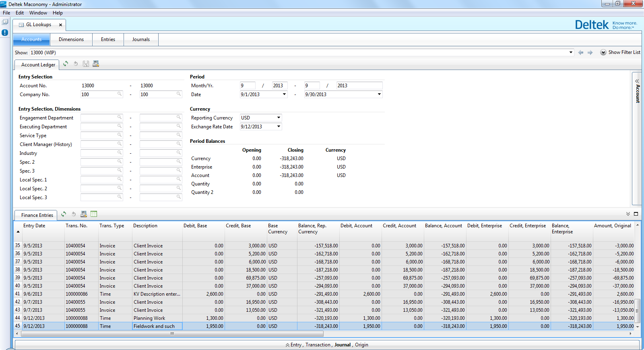The height and width of the screenshot is (350, 644).
Task: Click search icon in Service Type from field
Action: pyautogui.click(x=120, y=135)
